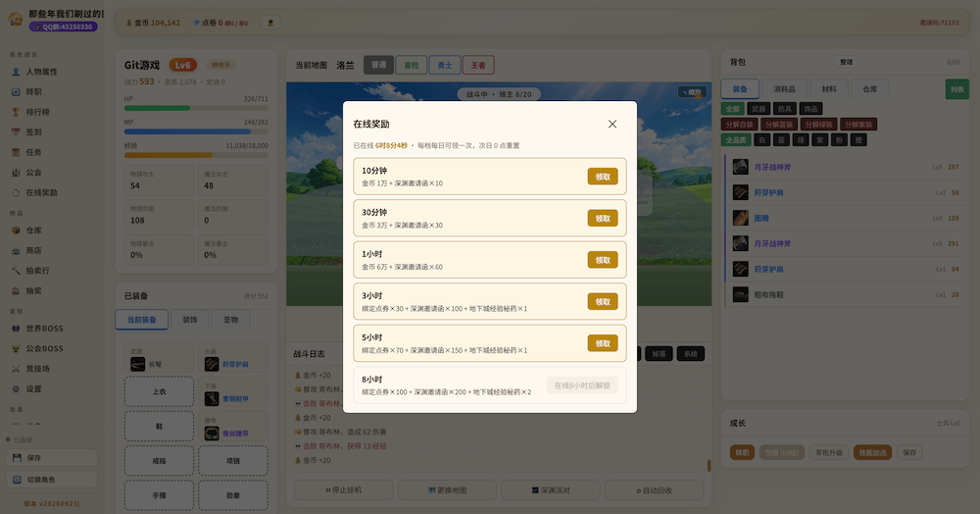The image size is (980, 514).
Task: Select the 粗布拖鞋 item in the backpack
Action: (x=845, y=294)
